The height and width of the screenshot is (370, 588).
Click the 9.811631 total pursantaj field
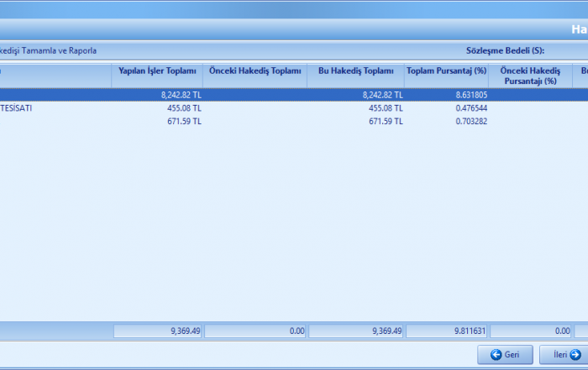pos(446,331)
